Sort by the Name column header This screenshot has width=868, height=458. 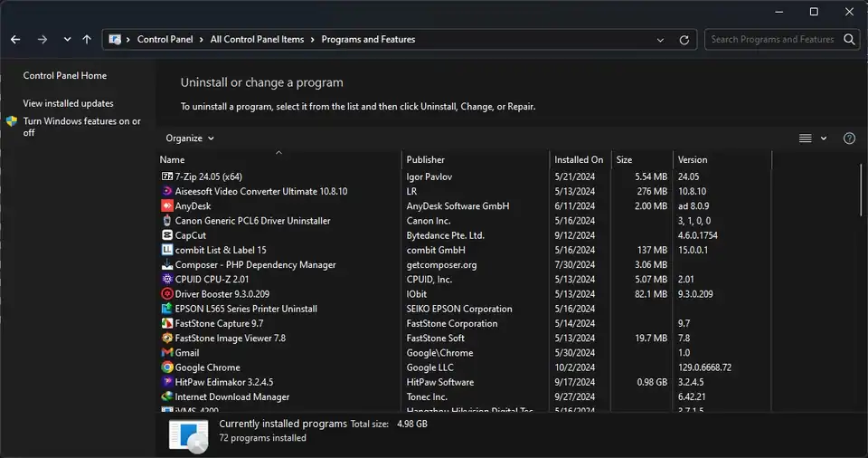coord(172,159)
